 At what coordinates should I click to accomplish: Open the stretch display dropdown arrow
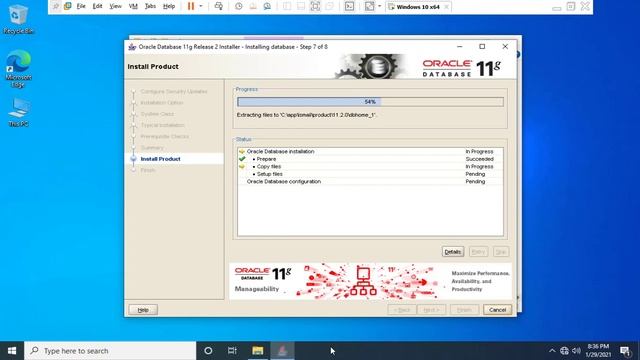379,6
